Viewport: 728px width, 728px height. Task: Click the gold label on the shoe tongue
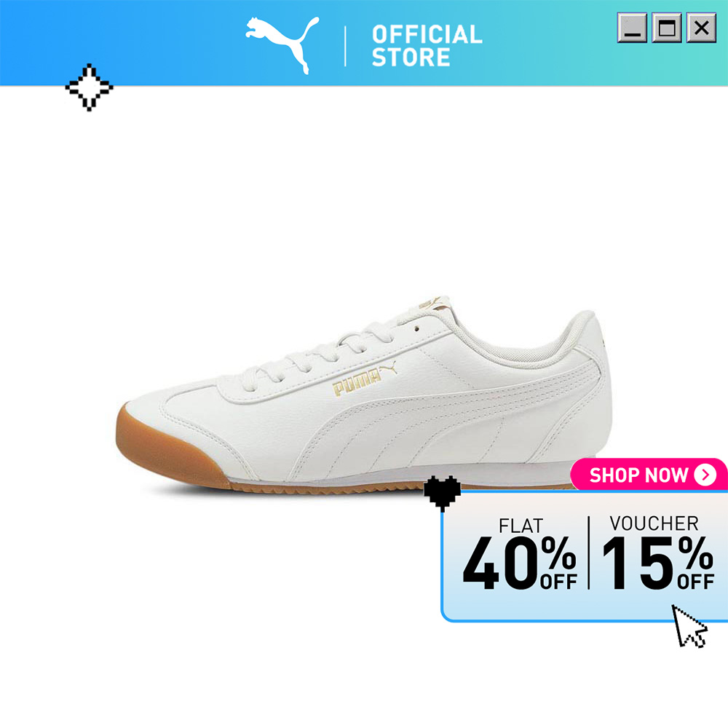[x=431, y=302]
